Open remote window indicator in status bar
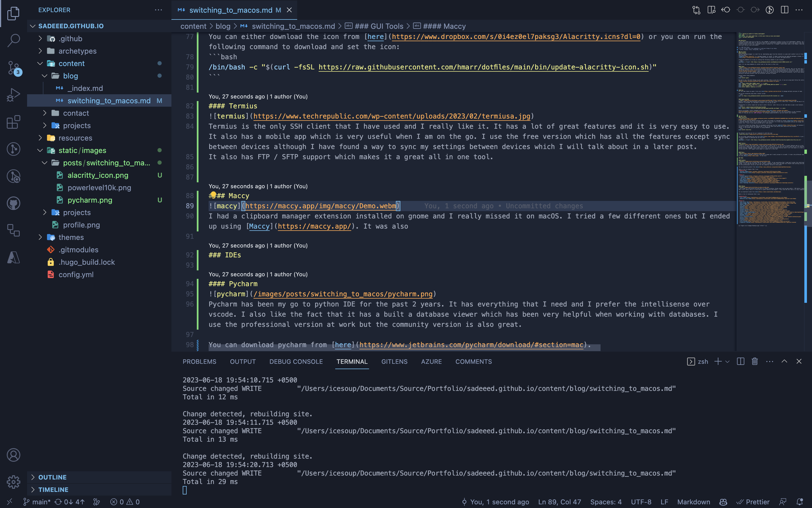The height and width of the screenshot is (508, 812). tap(10, 502)
